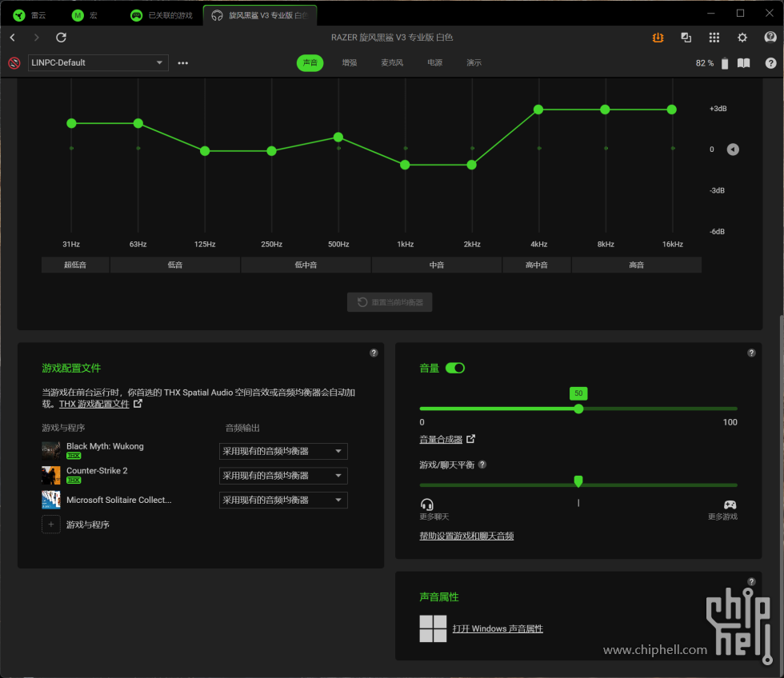The height and width of the screenshot is (678, 784).
Task: Click 重置当前均衡器 reset button
Action: (x=390, y=302)
